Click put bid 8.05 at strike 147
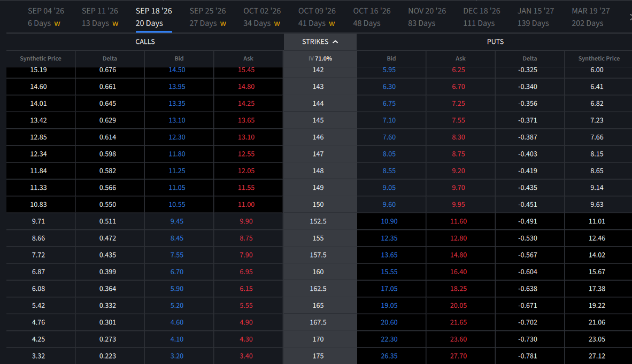The width and height of the screenshot is (632, 364). tap(389, 154)
